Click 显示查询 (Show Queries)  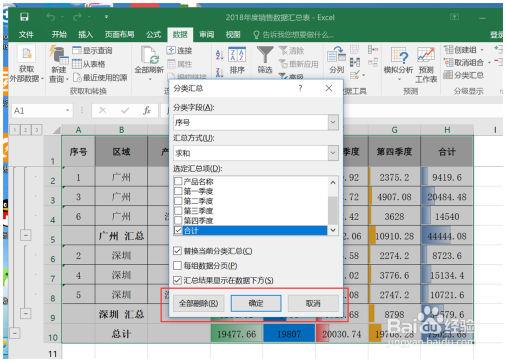pos(92,51)
